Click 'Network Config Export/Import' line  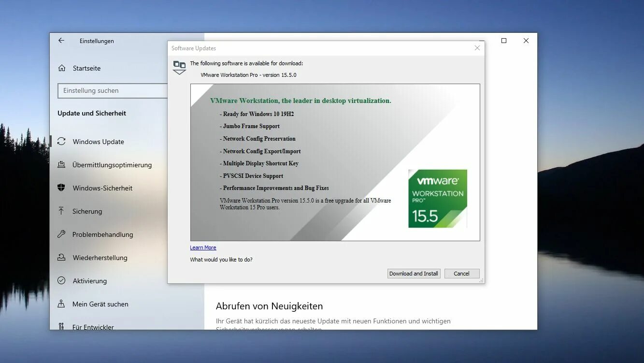(x=260, y=151)
